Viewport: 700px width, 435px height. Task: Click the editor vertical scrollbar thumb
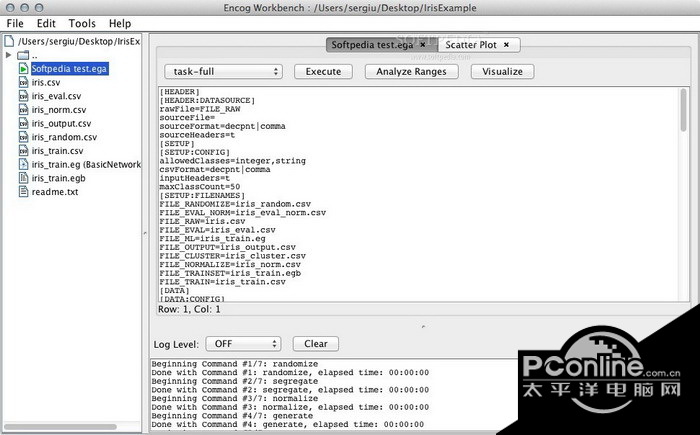(683, 110)
